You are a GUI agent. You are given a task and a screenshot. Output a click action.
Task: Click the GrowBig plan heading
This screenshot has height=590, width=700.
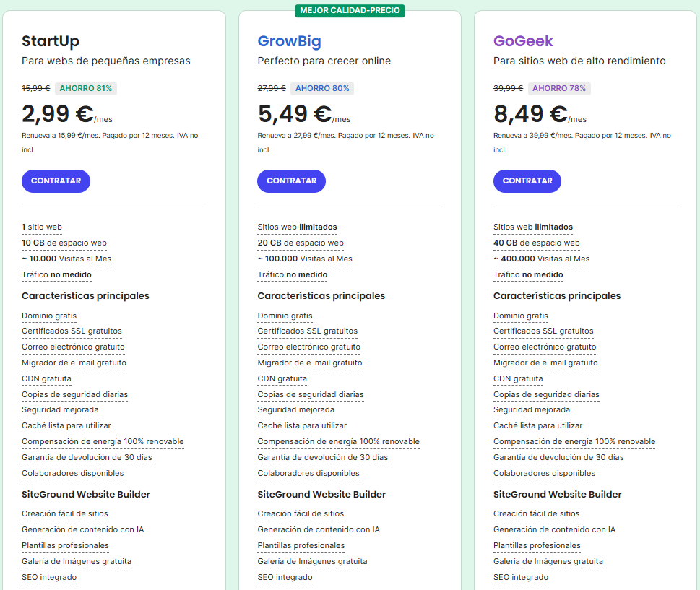tap(289, 41)
